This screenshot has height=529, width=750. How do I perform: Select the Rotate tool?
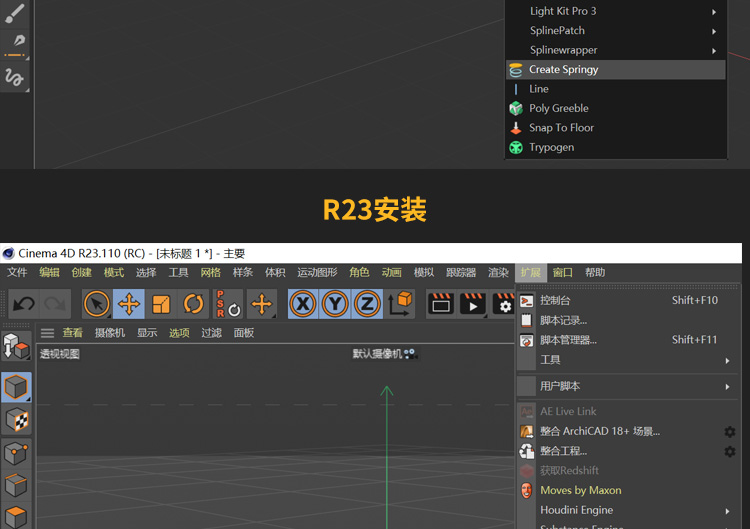[x=193, y=304]
